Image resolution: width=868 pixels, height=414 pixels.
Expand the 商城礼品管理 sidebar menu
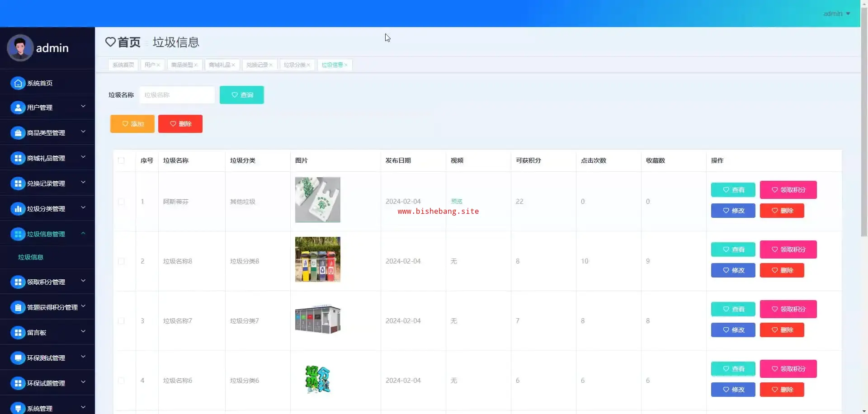[47, 158]
